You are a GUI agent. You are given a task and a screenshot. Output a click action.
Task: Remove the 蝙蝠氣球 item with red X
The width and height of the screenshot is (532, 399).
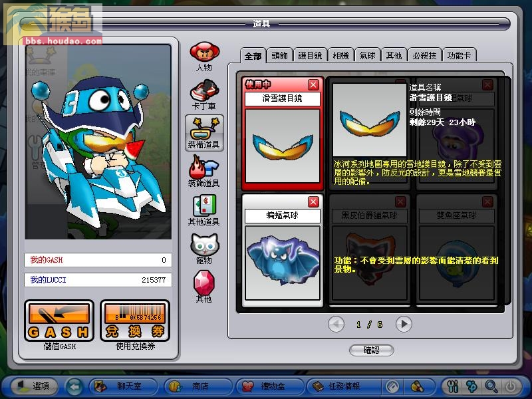coord(313,202)
